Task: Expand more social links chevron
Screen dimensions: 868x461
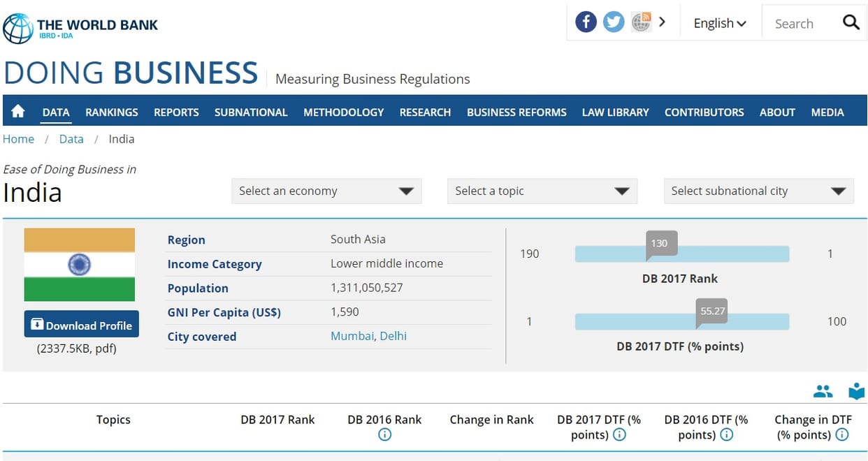Action: click(662, 22)
